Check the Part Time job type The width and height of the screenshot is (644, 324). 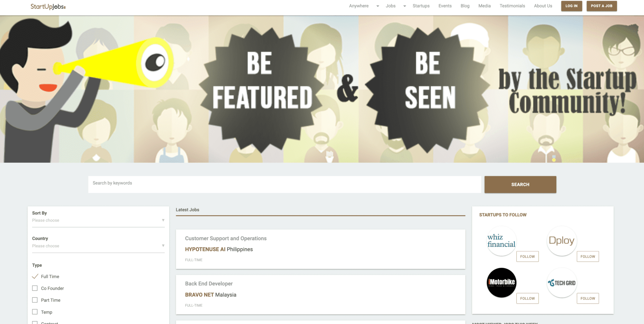(35, 300)
